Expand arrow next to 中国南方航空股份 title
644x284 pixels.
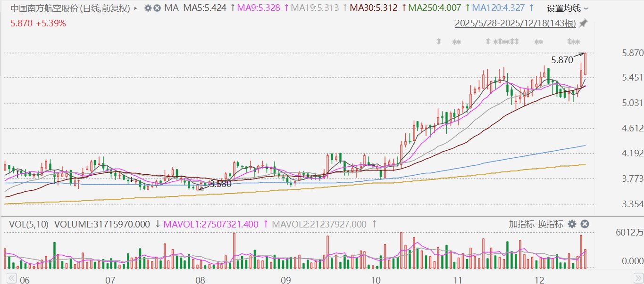[x=136, y=8]
